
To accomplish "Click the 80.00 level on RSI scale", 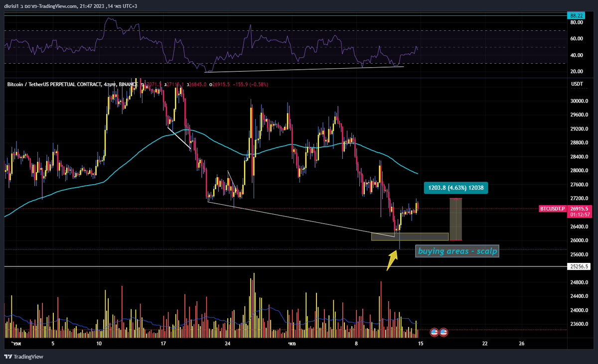I will 577,22.
